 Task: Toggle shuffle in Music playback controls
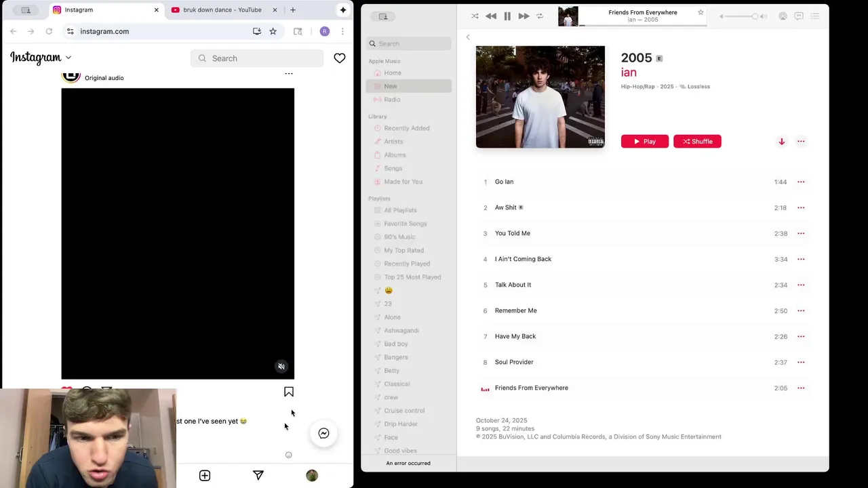475,16
